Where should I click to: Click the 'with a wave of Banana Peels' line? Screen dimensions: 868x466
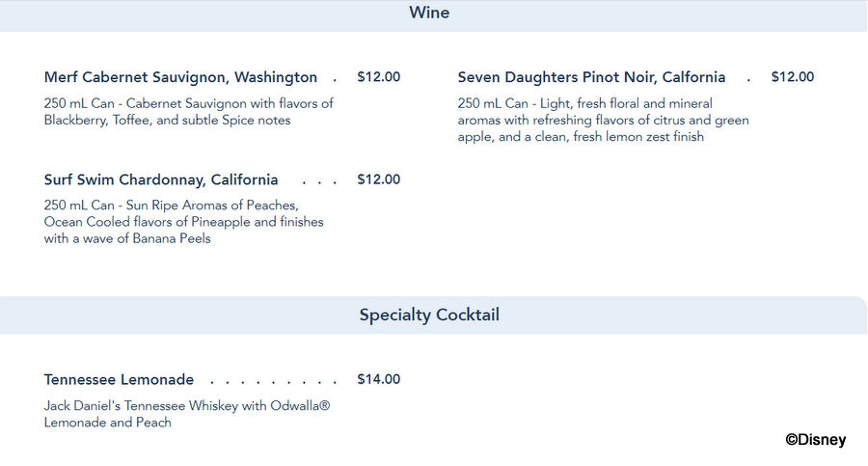point(127,239)
